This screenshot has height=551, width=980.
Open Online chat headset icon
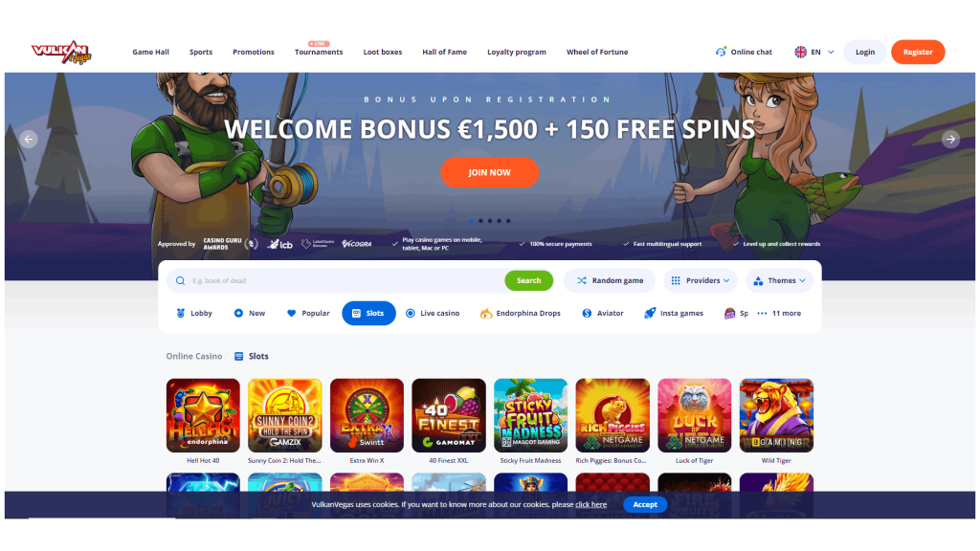(x=721, y=52)
